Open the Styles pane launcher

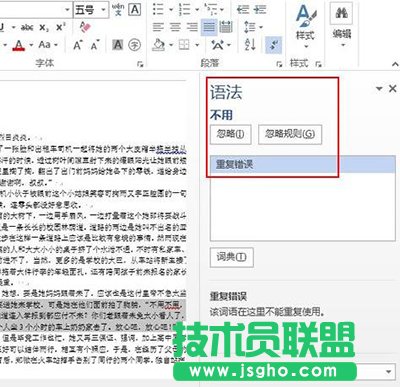pos(319,64)
